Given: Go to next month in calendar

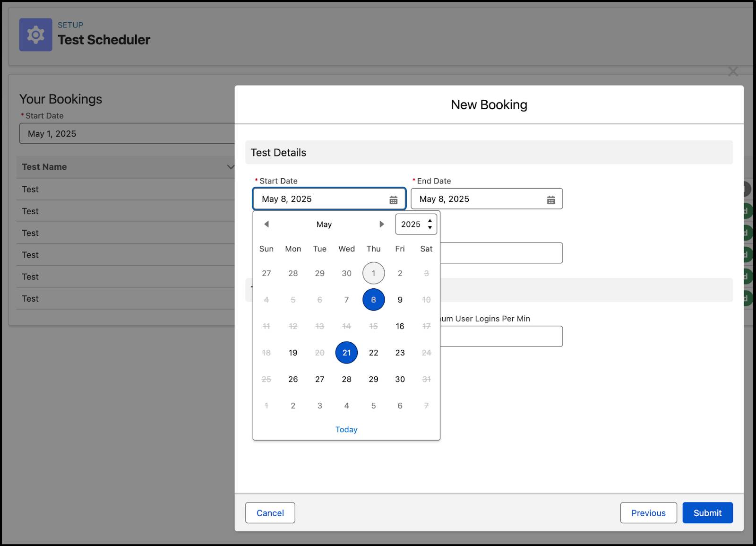Looking at the screenshot, I should tap(382, 224).
